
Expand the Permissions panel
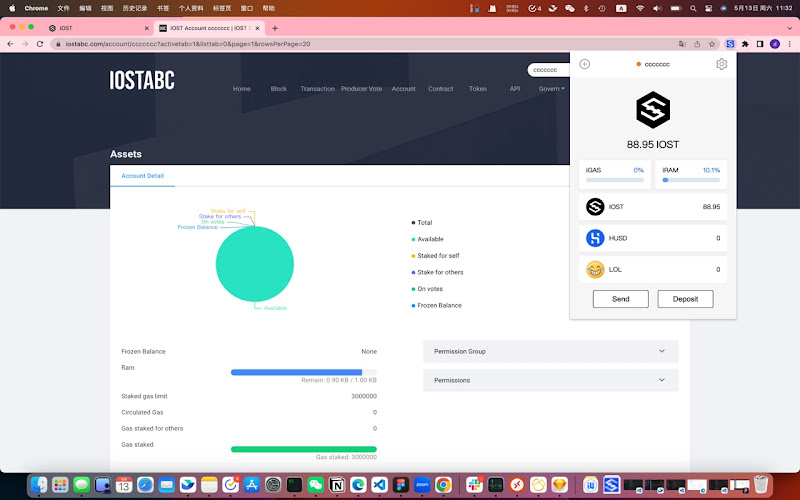click(x=551, y=380)
